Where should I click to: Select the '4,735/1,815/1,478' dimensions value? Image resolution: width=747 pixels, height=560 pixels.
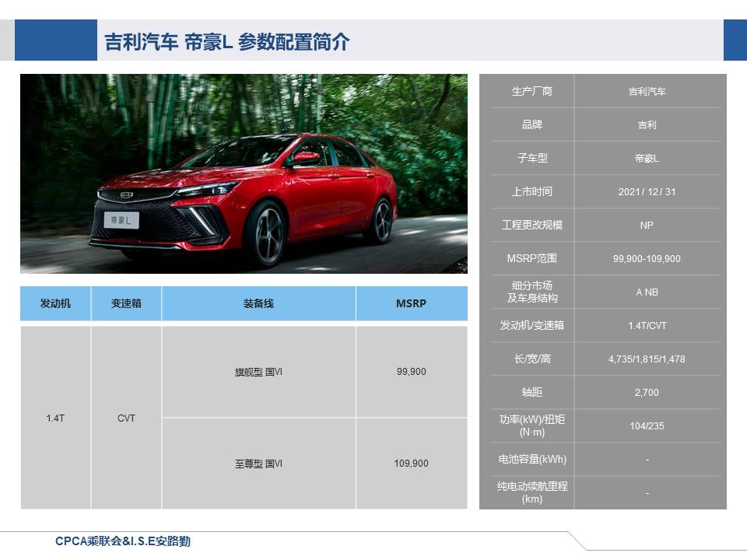[647, 359]
